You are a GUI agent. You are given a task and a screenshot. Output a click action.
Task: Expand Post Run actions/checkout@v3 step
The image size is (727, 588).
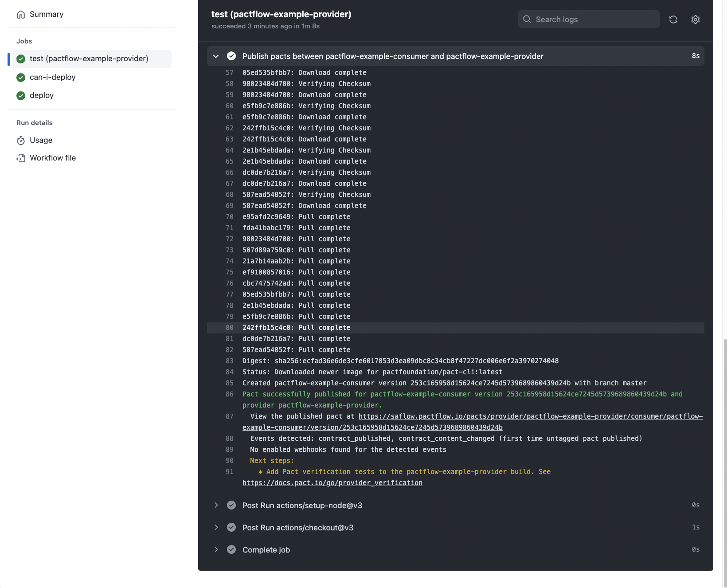click(216, 527)
